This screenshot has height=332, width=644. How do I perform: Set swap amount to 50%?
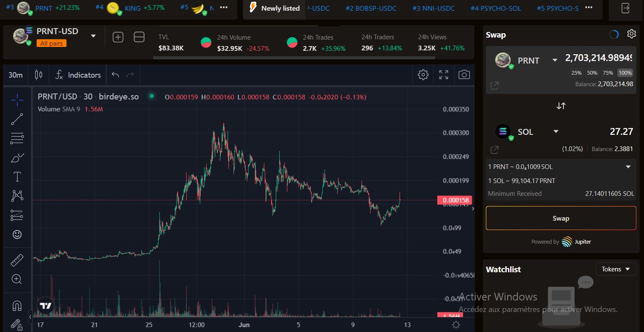pos(592,73)
